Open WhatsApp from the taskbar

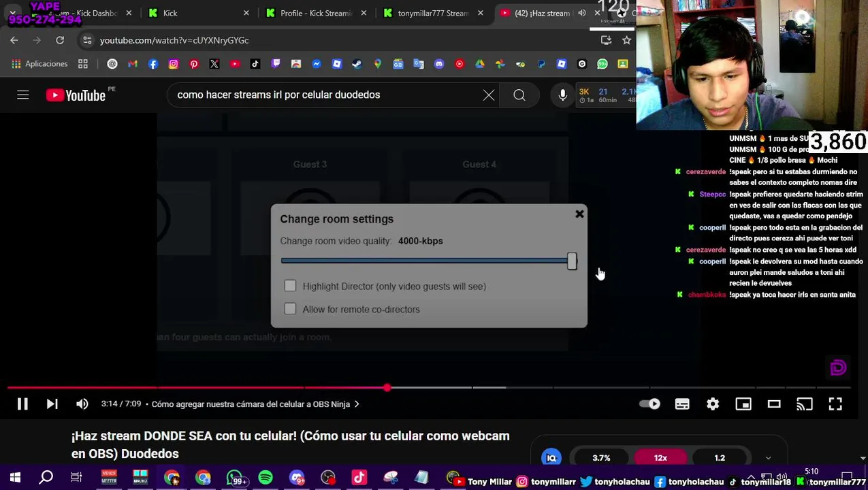pyautogui.click(x=234, y=478)
